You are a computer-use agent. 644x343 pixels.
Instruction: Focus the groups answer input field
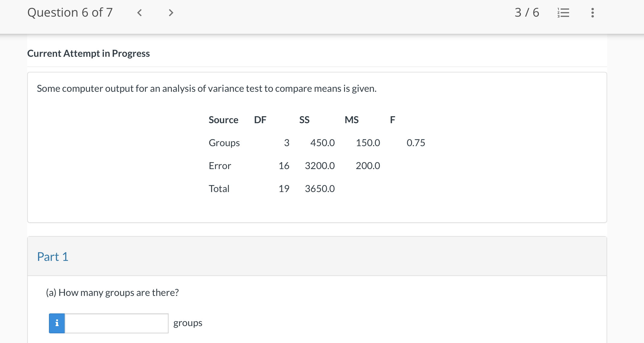tap(117, 323)
